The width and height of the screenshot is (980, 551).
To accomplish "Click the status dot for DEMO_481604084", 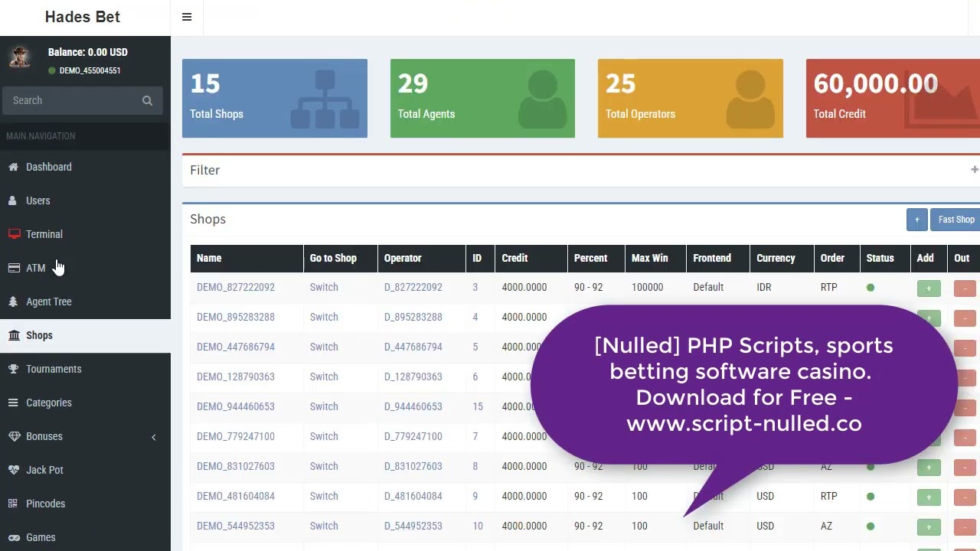I will [871, 497].
